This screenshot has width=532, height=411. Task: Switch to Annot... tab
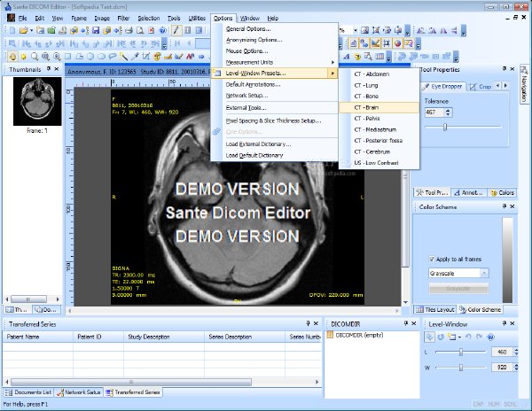coord(468,193)
